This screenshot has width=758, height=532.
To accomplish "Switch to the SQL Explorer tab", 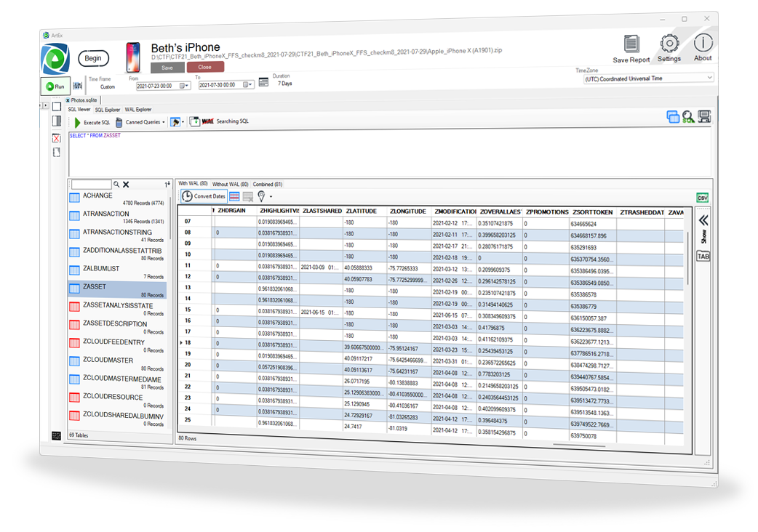I will 108,110.
